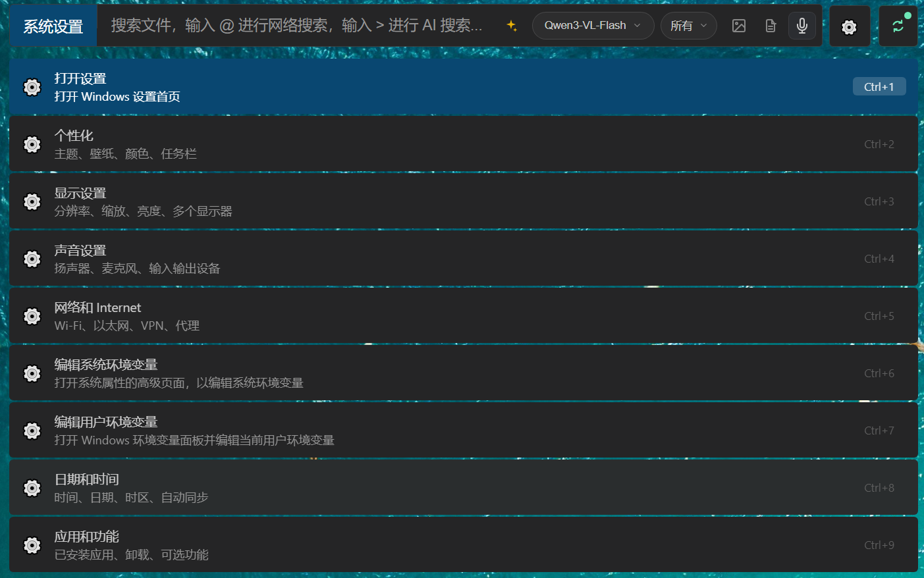This screenshot has height=578, width=924.
Task: Click gear icon beside 声音设置
Action: (32, 259)
